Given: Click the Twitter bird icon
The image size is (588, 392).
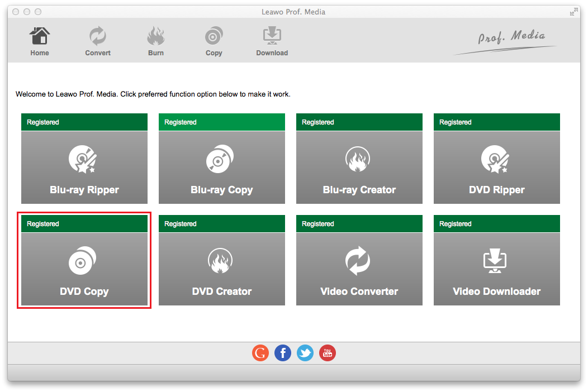Looking at the screenshot, I should pyautogui.click(x=305, y=353).
